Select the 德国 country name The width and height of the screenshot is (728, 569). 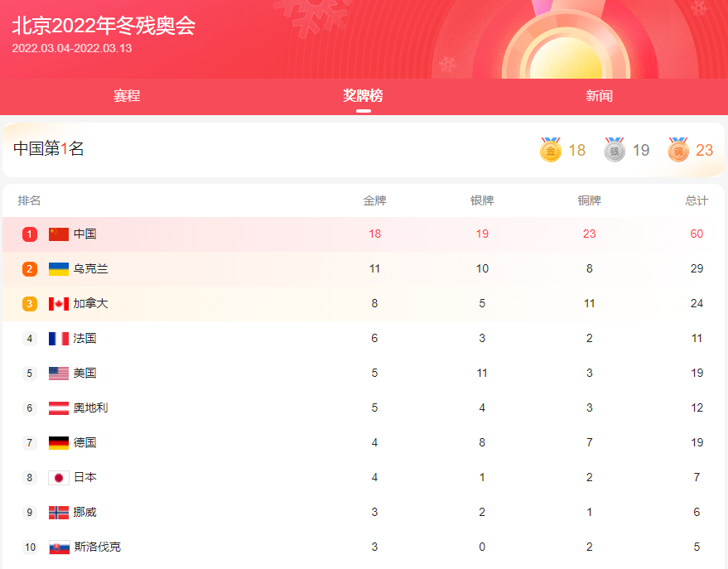pos(84,443)
